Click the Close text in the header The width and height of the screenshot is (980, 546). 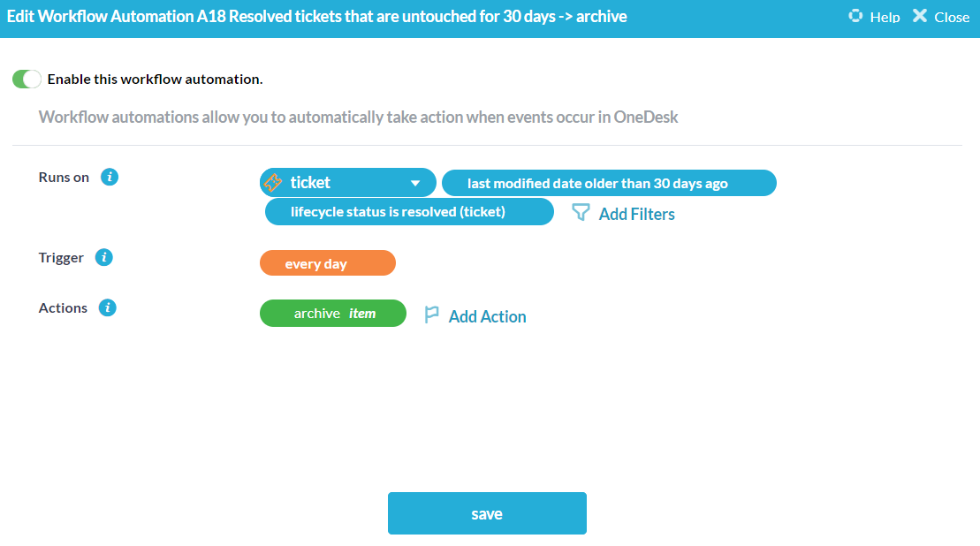click(x=952, y=17)
